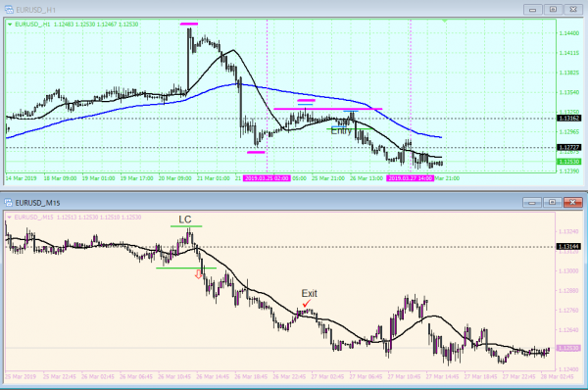Click the red checkmark below Exit label
This screenshot has height=390, width=588.
[307, 303]
